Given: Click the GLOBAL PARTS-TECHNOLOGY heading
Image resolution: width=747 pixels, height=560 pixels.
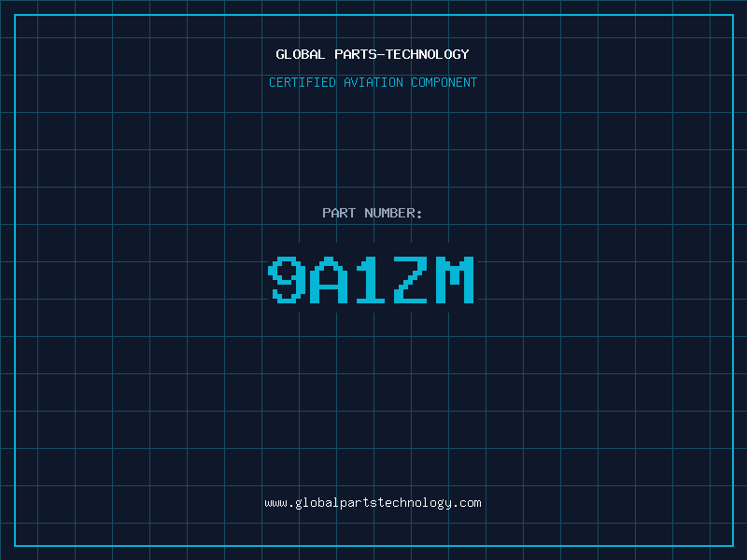Looking at the screenshot, I should point(373,54).
